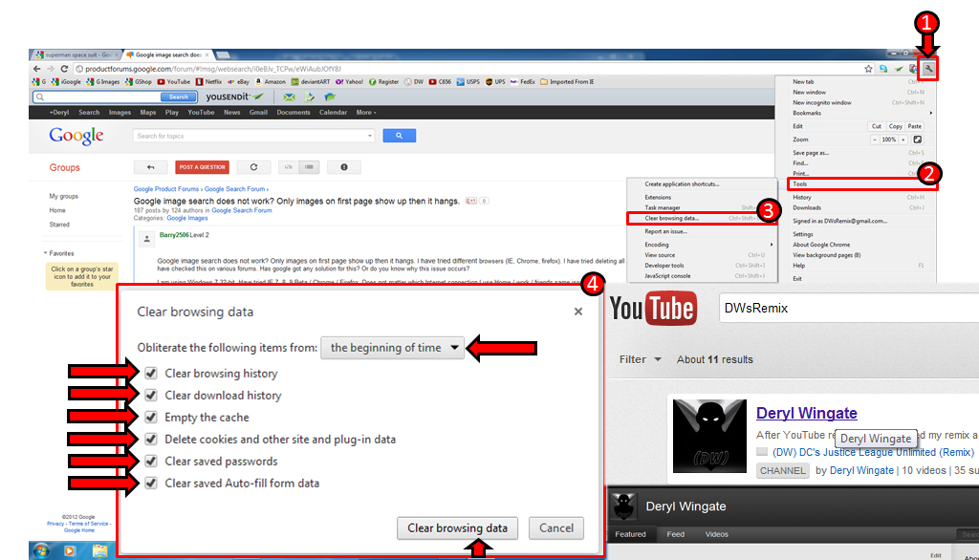
Task: Uncheck the Empty the cache checkbox
Action: coord(151,417)
